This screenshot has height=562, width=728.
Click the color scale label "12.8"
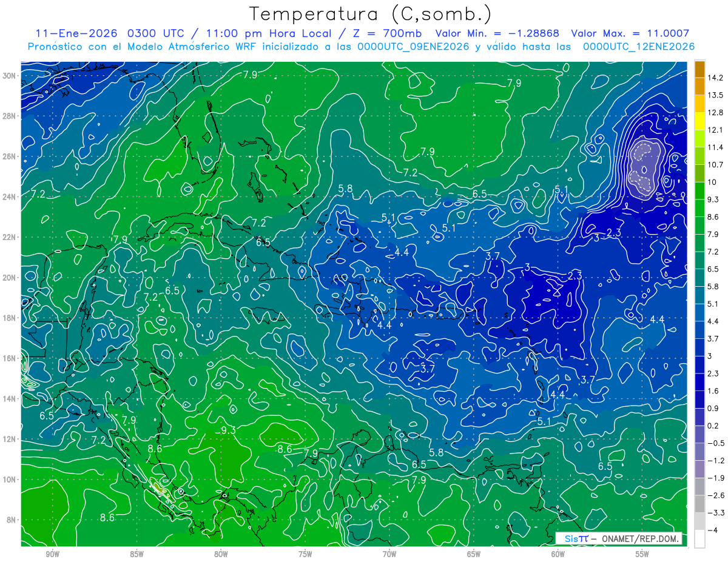(x=715, y=112)
